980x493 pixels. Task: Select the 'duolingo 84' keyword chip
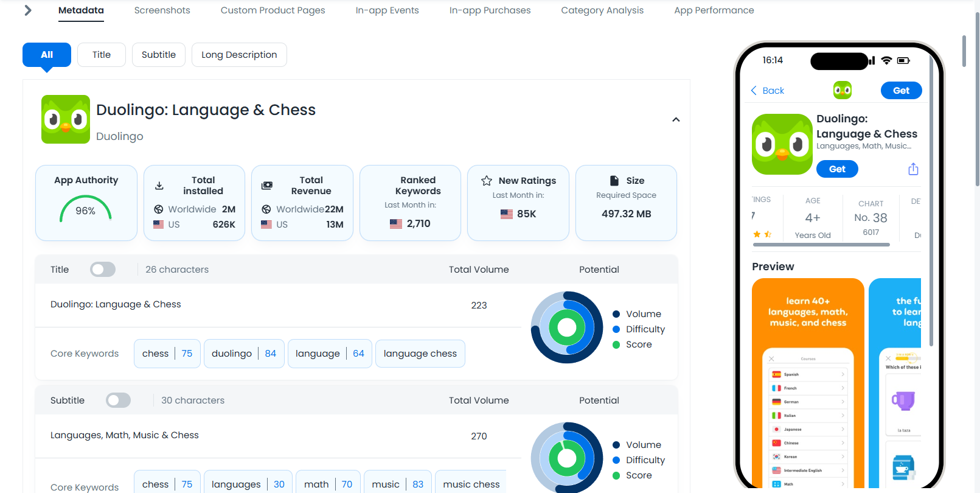coord(244,354)
